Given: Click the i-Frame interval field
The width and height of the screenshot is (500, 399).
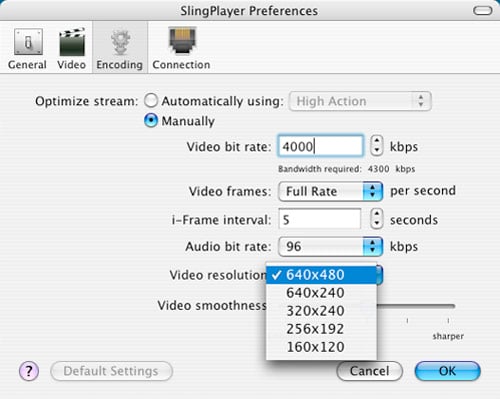Looking at the screenshot, I should click(x=320, y=219).
